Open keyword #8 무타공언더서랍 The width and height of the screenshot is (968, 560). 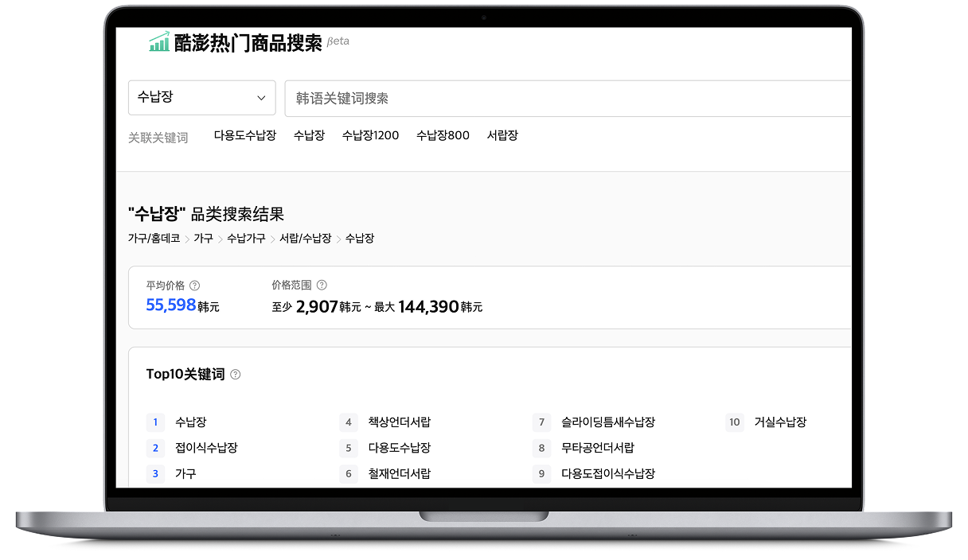coord(597,448)
